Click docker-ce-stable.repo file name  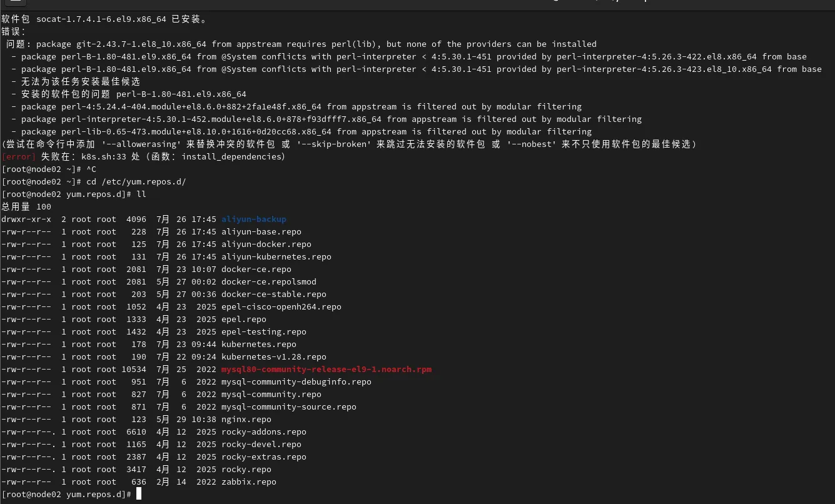pos(274,294)
